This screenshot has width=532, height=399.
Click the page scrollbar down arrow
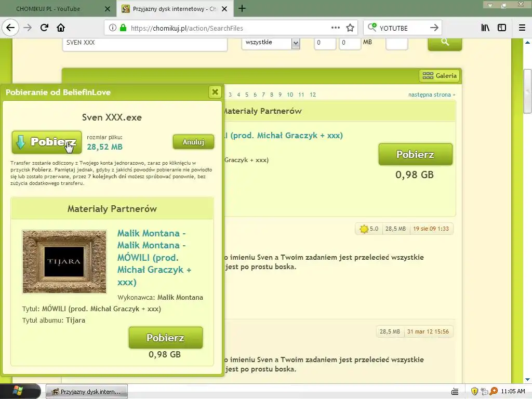(x=527, y=379)
